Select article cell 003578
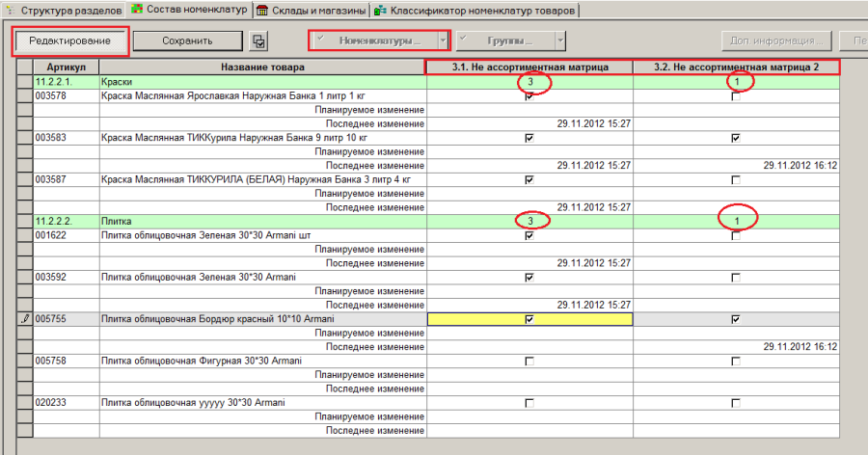Viewport: 868px width, 455px height. (67, 95)
